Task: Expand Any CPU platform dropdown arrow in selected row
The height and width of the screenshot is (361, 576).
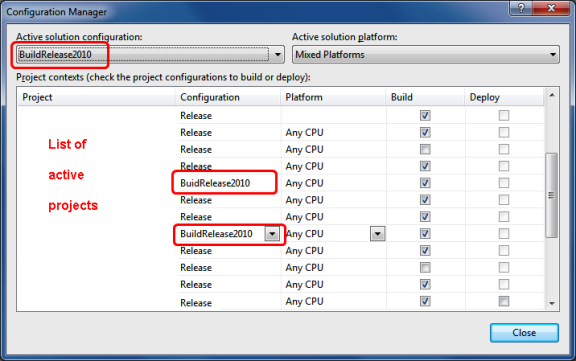Action: (x=378, y=234)
